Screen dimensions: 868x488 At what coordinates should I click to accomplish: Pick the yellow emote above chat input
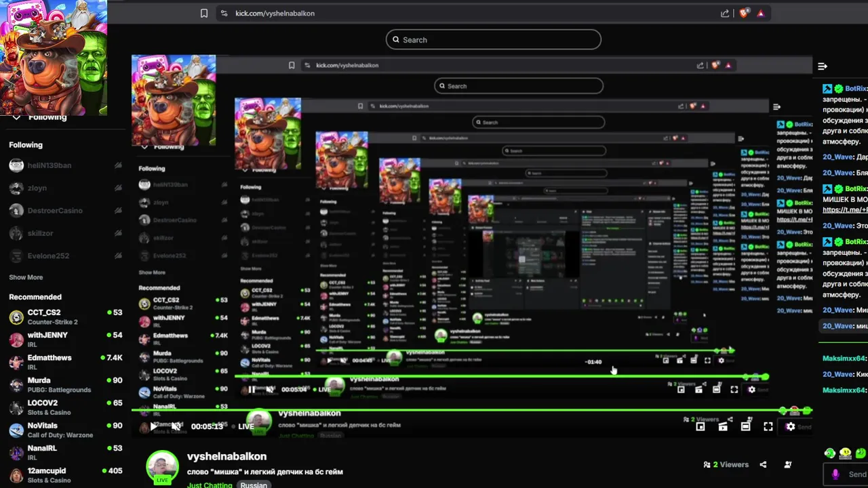(845, 453)
